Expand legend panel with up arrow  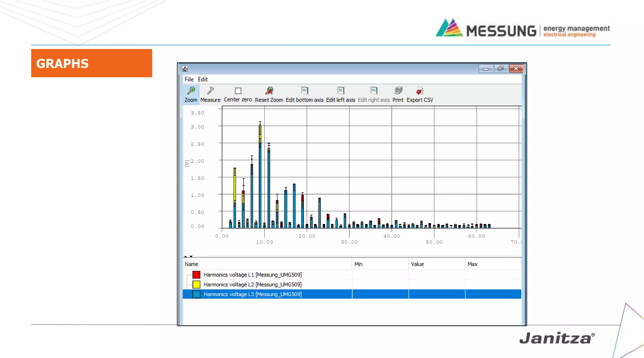point(186,256)
